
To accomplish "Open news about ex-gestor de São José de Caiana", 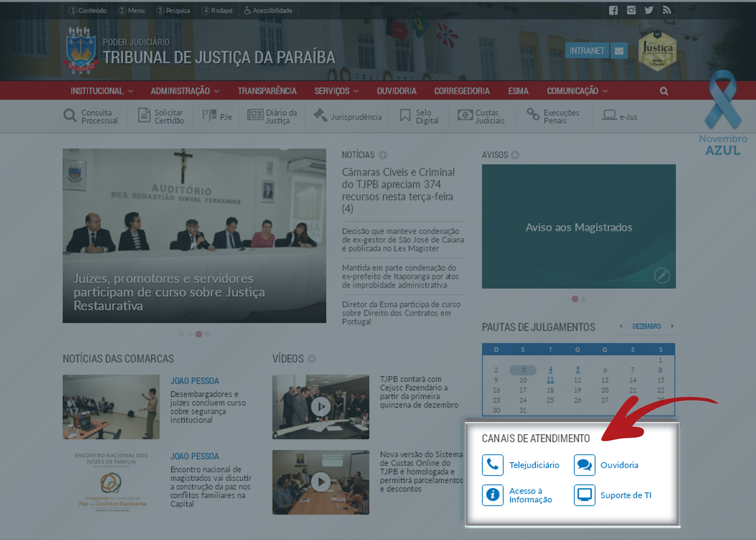I will tap(403, 240).
